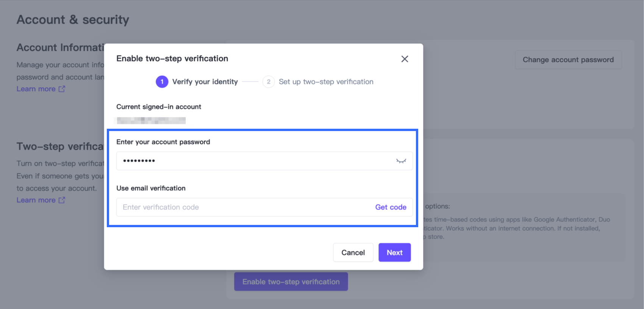Viewport: 644px width, 309px height.
Task: Close the two-step verification dialog
Action: pos(405,59)
